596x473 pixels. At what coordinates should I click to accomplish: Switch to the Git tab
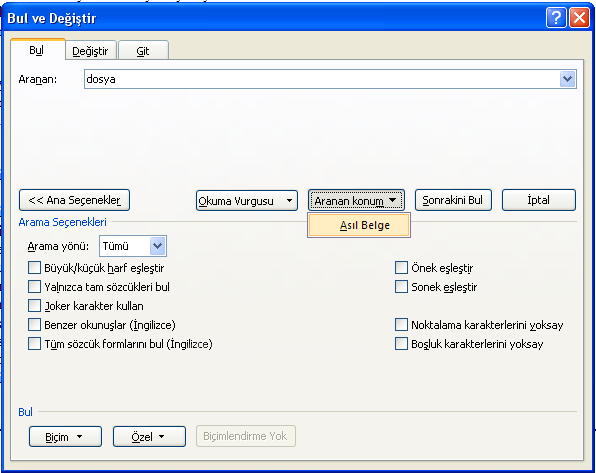pyautogui.click(x=143, y=51)
